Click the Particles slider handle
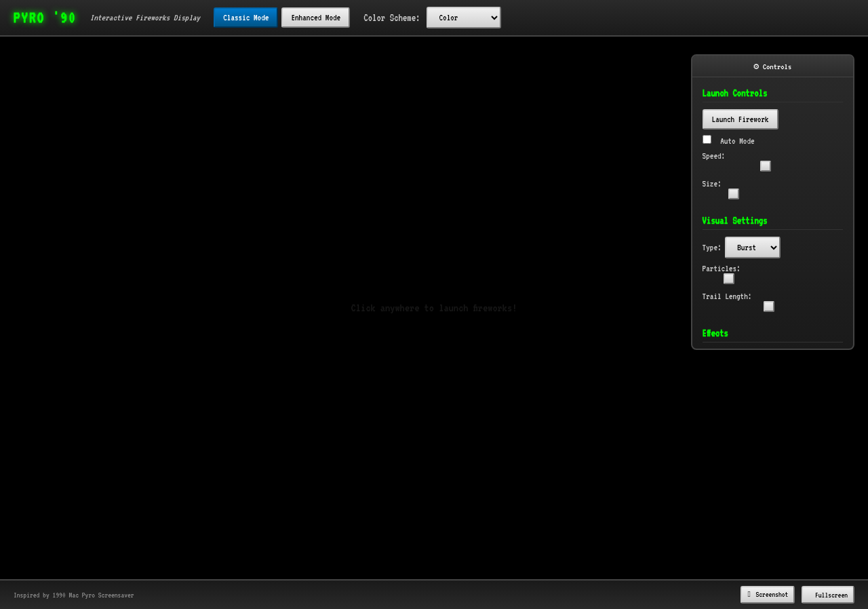 pos(729,279)
